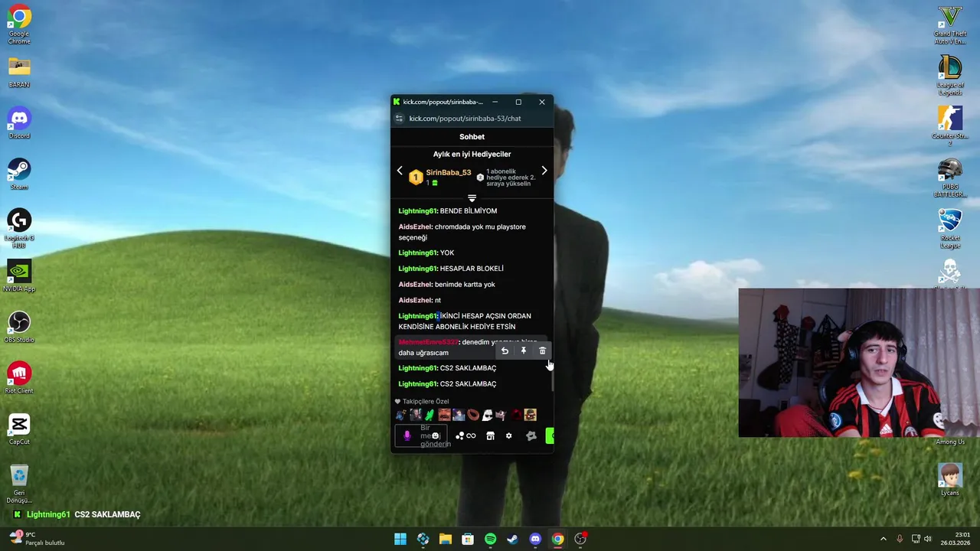
Task: Click AidsEzhel's 'benimde kartta yok' message
Action: point(446,285)
